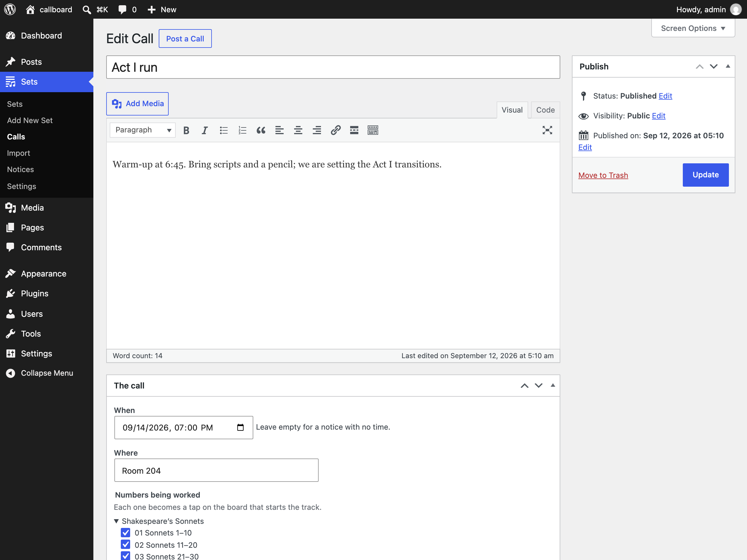The image size is (747, 560).
Task: Move The call box up
Action: click(x=524, y=386)
